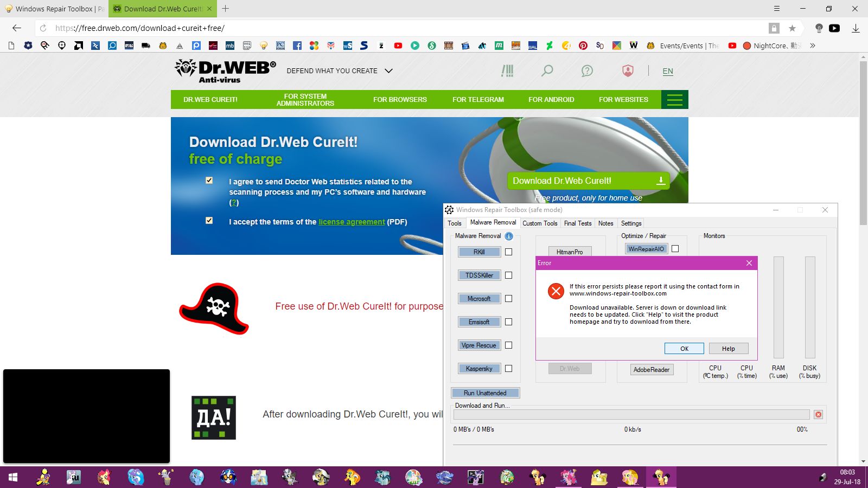Image resolution: width=868 pixels, height=488 pixels.
Task: Open the Windows Start menu
Action: (13, 477)
